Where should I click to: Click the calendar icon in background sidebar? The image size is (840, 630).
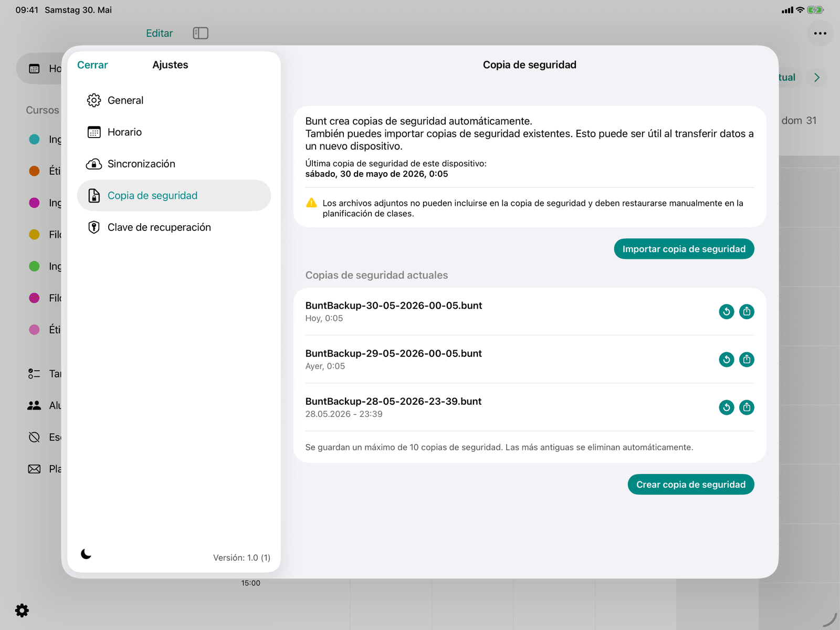point(34,69)
